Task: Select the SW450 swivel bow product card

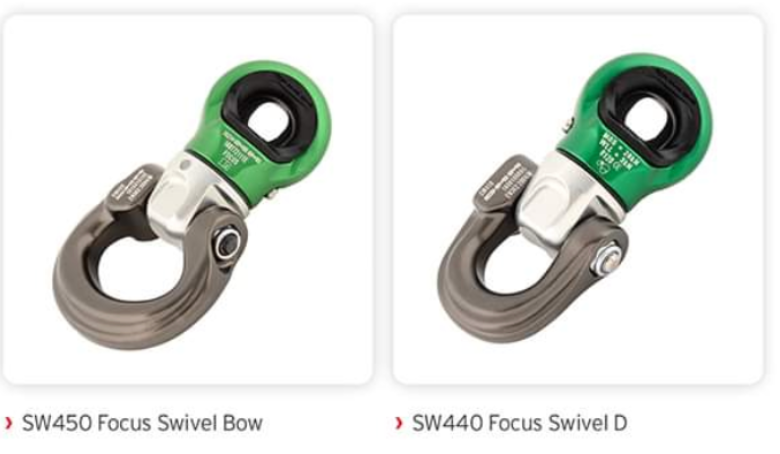Action: [188, 199]
